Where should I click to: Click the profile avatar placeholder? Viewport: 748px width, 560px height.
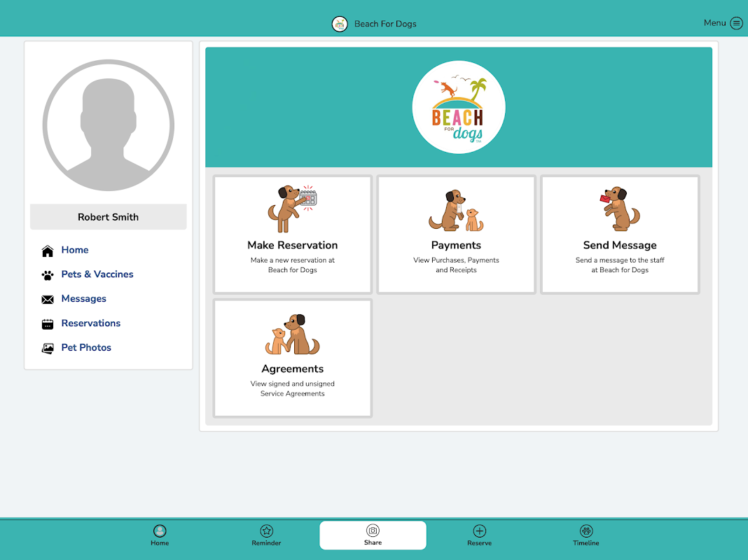pyautogui.click(x=109, y=125)
